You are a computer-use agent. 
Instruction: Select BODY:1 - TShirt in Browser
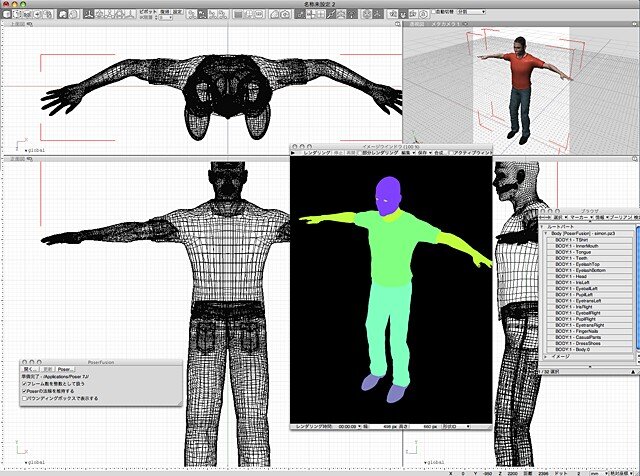click(589, 240)
